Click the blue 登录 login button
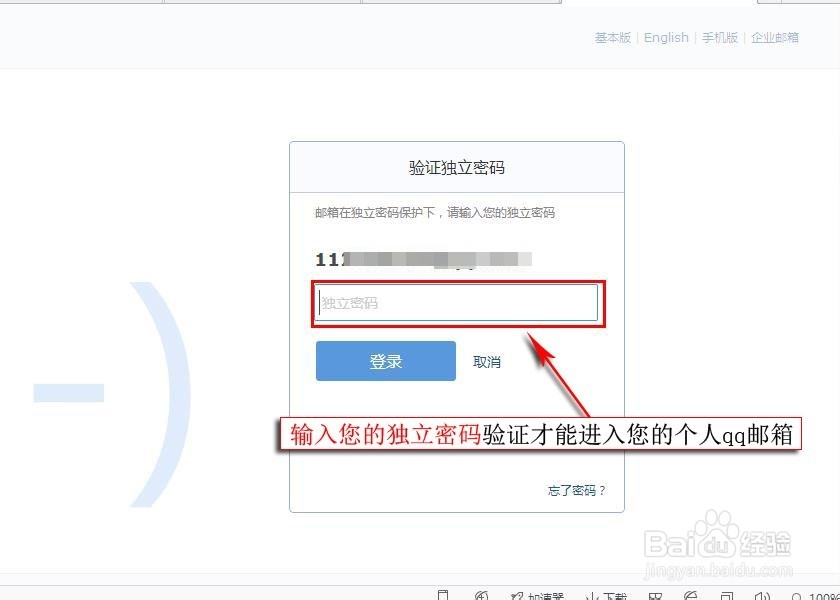This screenshot has height=600, width=840. click(x=386, y=361)
